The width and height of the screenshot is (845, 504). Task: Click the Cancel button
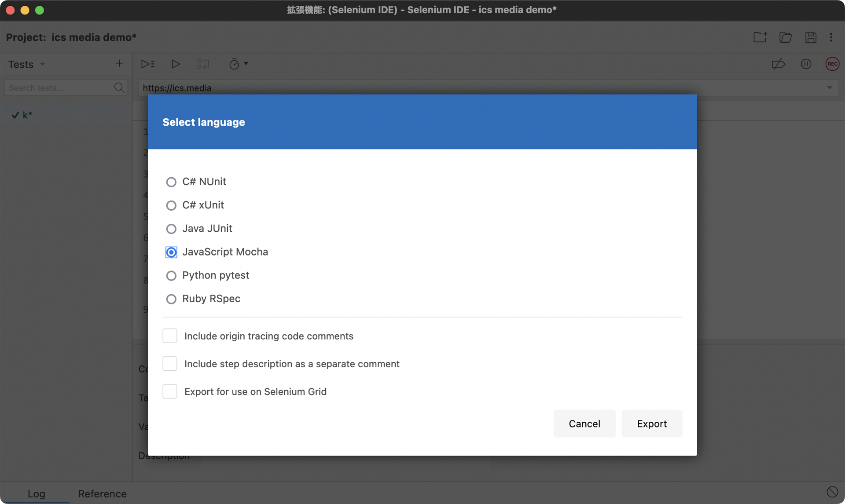(584, 424)
